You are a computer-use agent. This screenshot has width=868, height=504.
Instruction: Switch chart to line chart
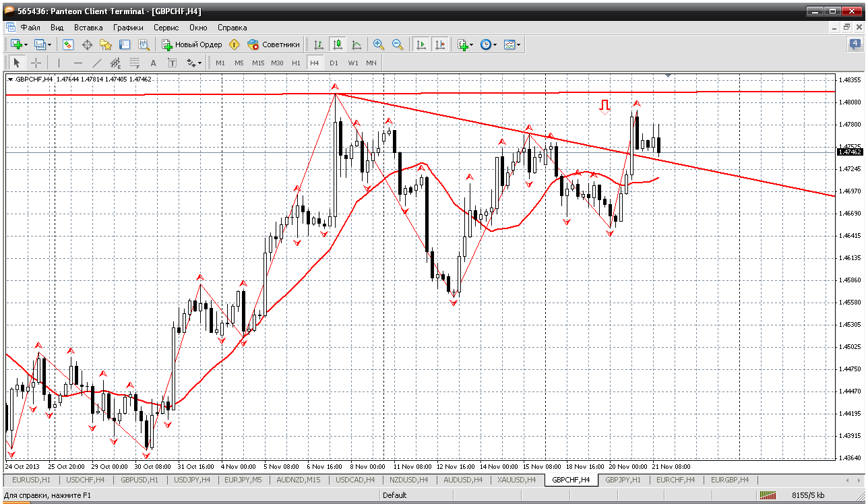tap(356, 44)
